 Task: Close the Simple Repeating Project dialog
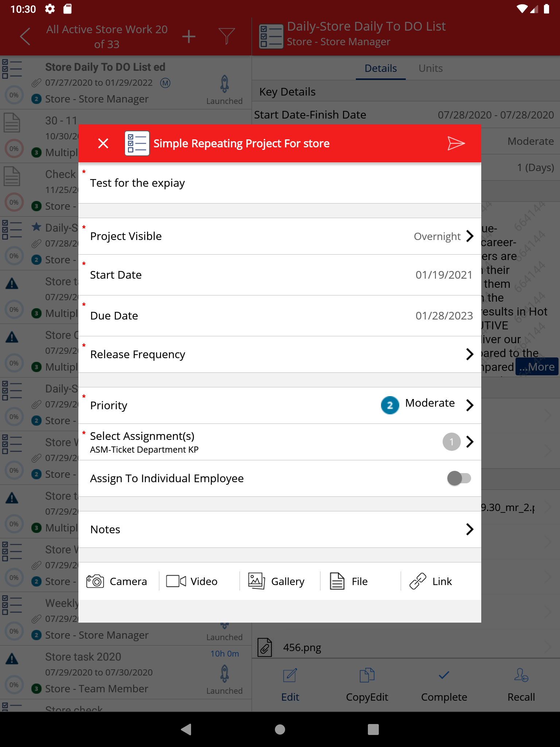point(103,143)
